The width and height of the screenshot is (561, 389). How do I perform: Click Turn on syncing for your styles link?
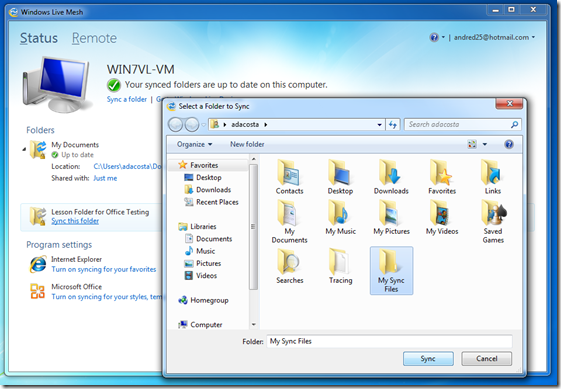pos(107,297)
